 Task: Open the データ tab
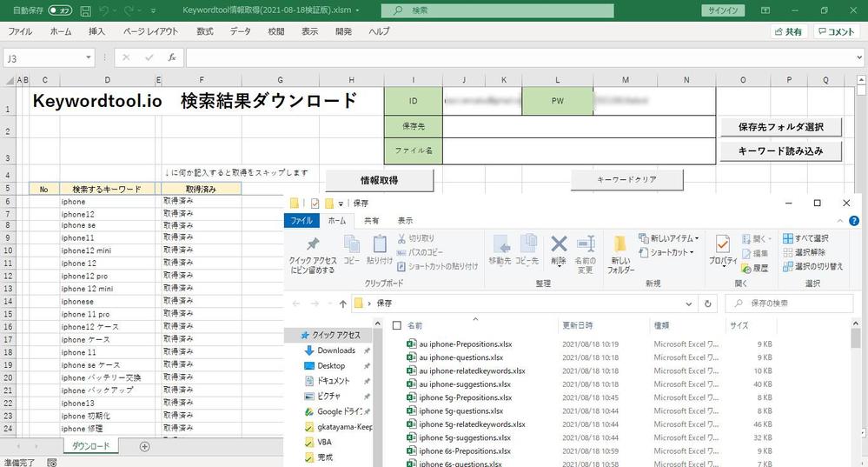[x=241, y=31]
